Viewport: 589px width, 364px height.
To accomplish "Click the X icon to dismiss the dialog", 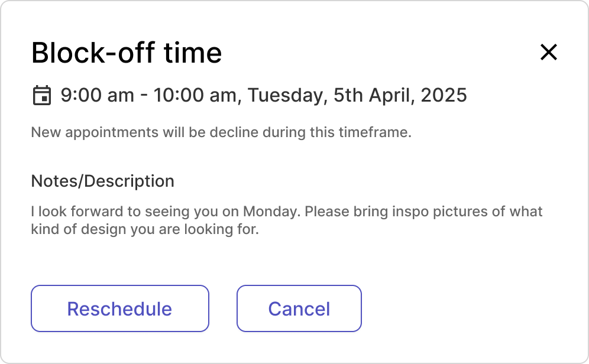I will click(x=548, y=53).
